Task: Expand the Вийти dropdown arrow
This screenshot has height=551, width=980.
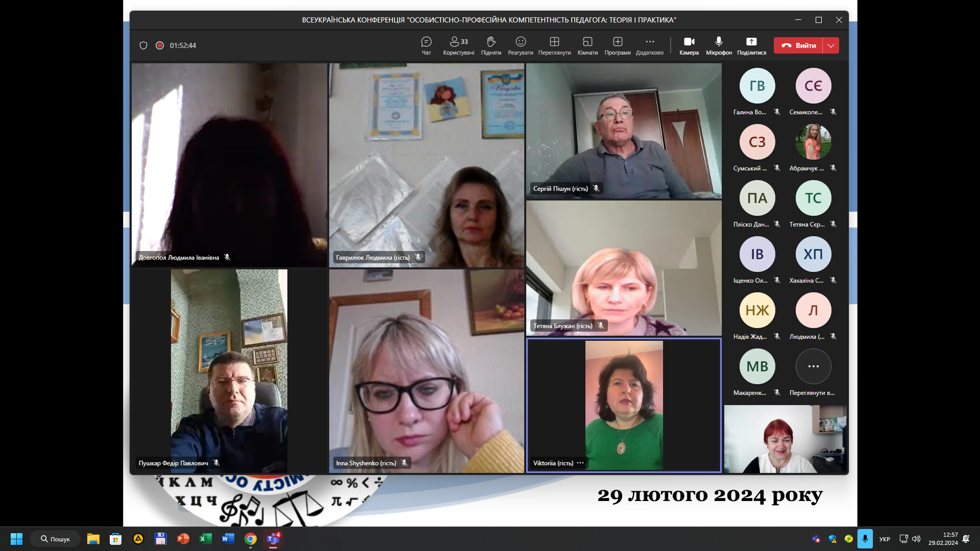Action: (x=831, y=45)
